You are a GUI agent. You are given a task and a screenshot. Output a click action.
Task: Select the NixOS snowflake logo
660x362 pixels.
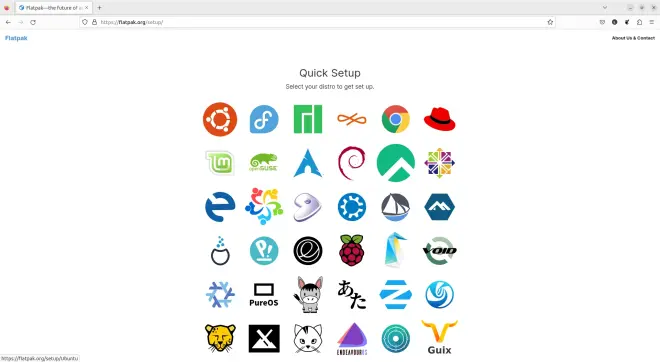220,295
